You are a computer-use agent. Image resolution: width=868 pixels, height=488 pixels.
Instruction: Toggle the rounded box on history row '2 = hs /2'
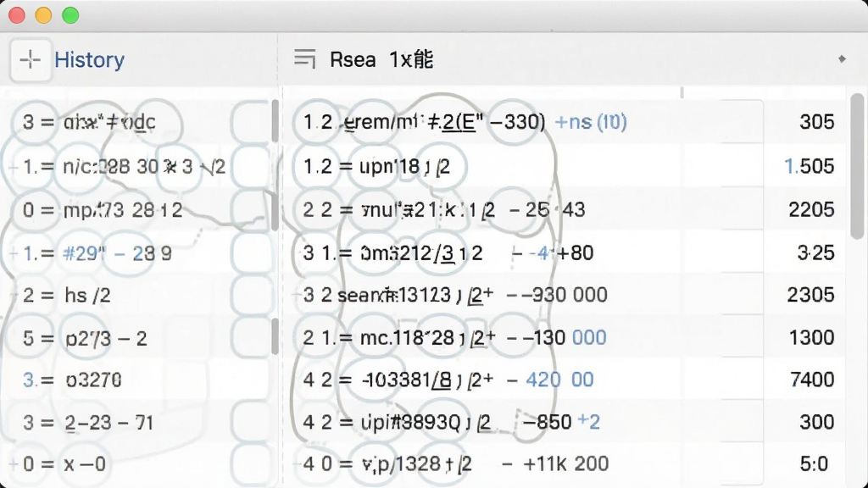250,296
